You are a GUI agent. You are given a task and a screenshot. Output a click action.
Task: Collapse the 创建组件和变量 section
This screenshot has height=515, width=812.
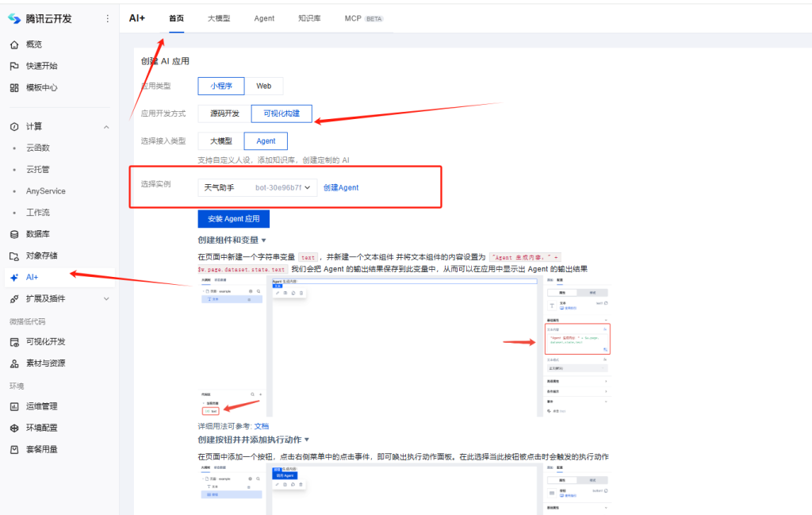point(263,240)
